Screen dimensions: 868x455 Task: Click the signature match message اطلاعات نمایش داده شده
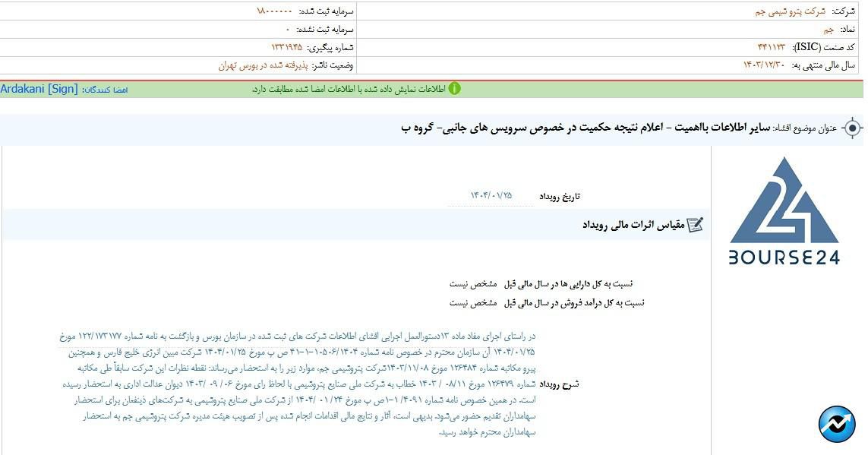349,89
